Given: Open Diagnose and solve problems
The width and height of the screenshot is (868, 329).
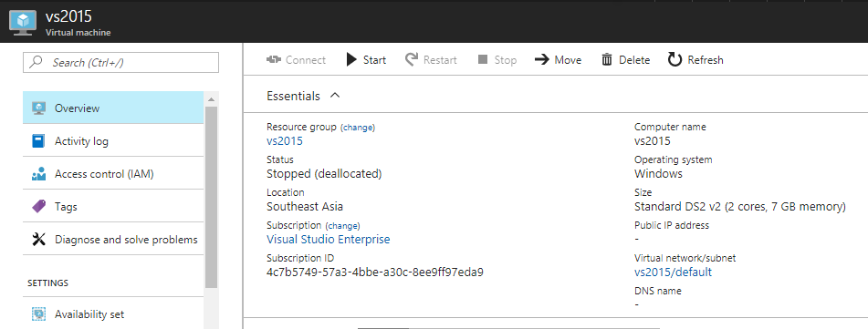Looking at the screenshot, I should tap(113, 240).
